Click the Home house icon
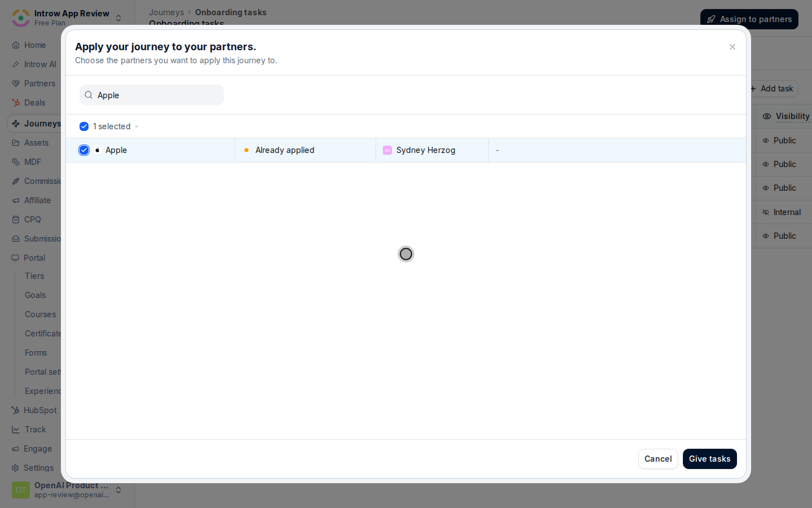This screenshot has height=508, width=812. (16, 45)
